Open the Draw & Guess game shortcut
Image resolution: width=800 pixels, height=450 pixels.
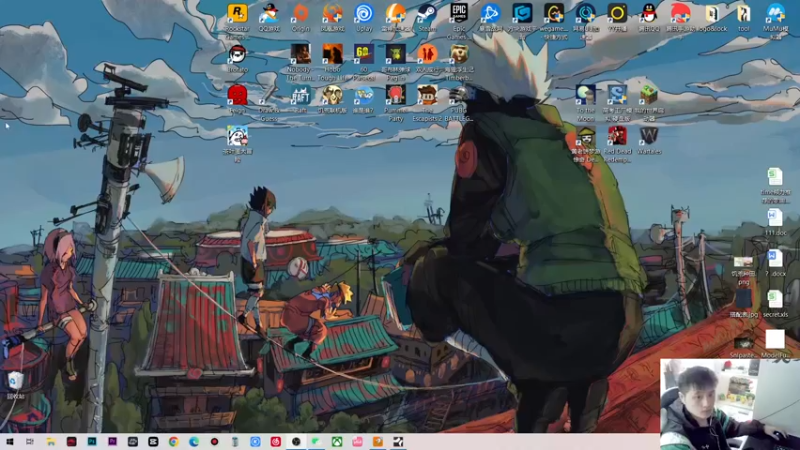point(269,95)
